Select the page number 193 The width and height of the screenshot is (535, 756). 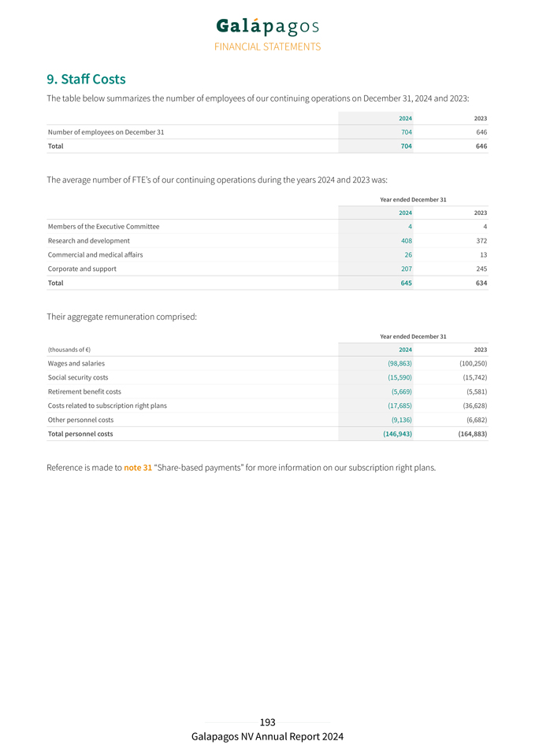[267, 722]
